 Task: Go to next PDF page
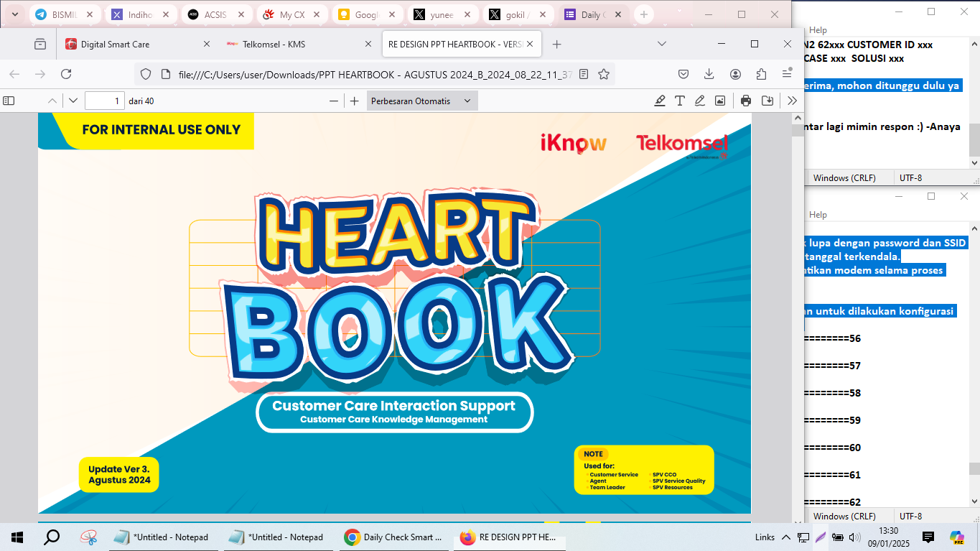click(x=73, y=101)
